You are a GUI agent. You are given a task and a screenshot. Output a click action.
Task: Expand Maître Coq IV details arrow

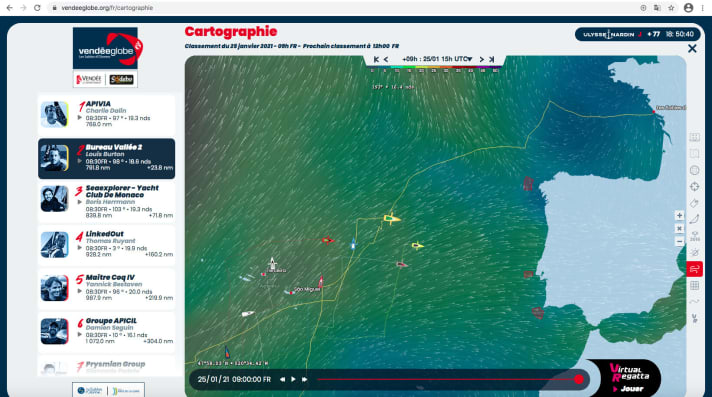80,291
